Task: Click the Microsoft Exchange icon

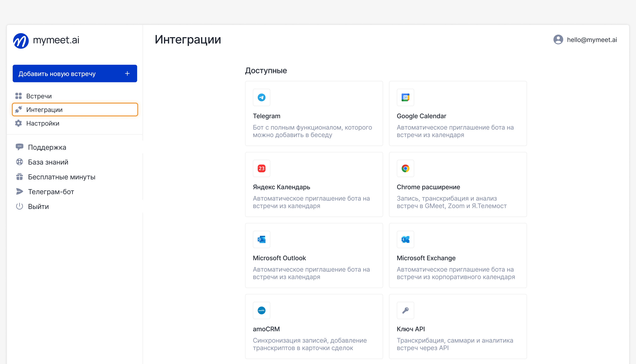Action: (x=405, y=239)
